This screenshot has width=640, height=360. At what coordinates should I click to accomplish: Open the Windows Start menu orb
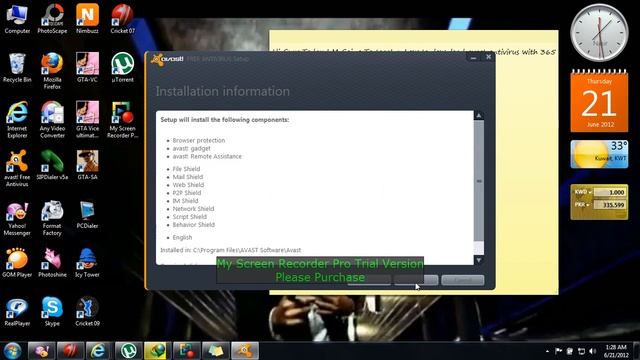[12, 351]
